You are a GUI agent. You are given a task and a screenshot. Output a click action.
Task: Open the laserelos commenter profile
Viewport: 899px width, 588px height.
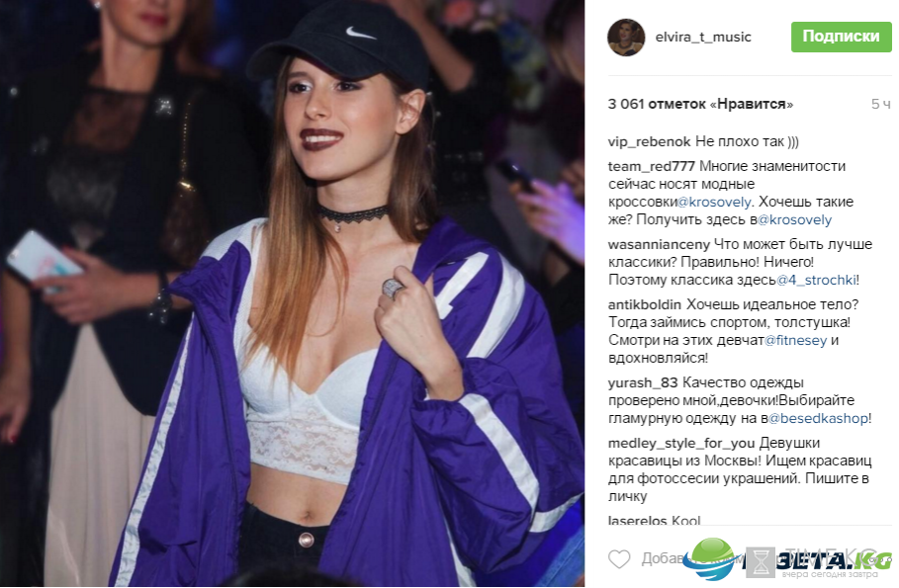pyautogui.click(x=637, y=521)
